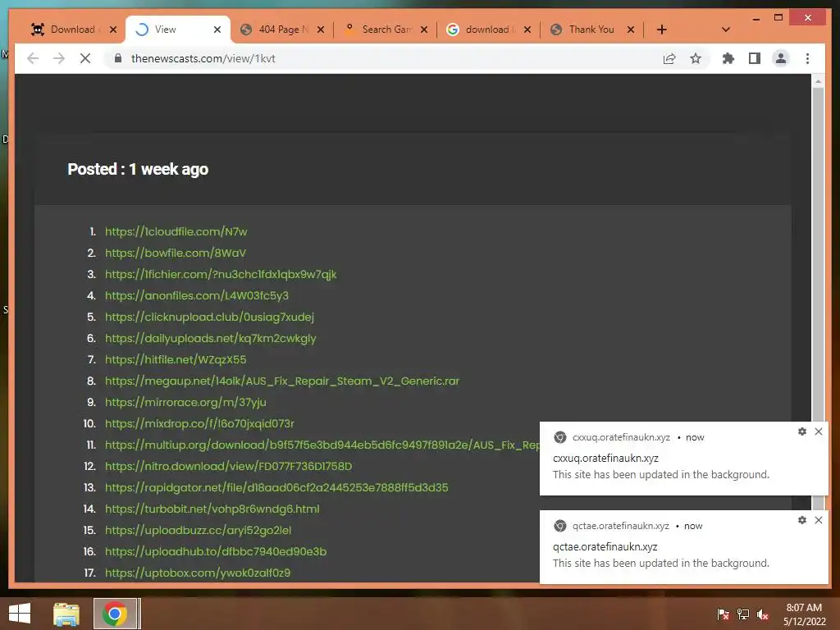The image size is (840, 630).
Task: Share this page using the share icon
Action: (x=669, y=58)
